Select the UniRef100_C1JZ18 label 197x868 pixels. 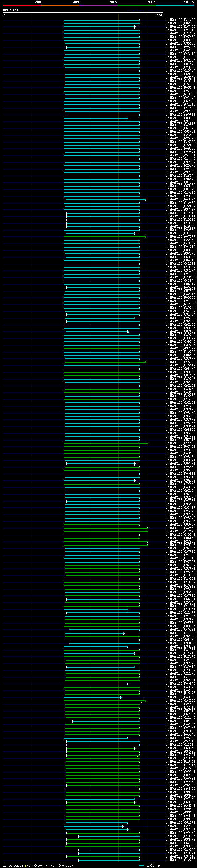point(180,559)
